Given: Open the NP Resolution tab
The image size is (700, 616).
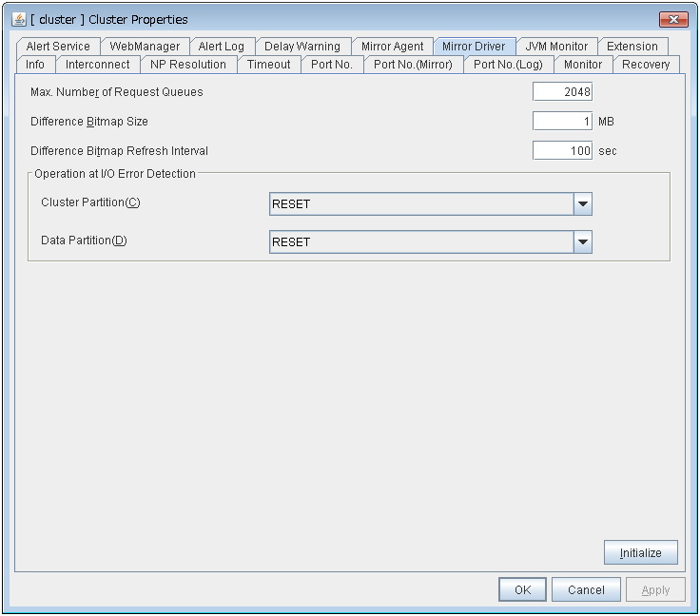Looking at the screenshot, I should pos(188,65).
